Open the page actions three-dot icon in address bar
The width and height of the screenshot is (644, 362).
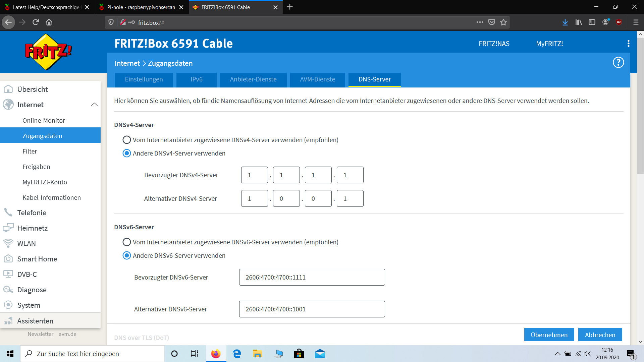point(480,22)
